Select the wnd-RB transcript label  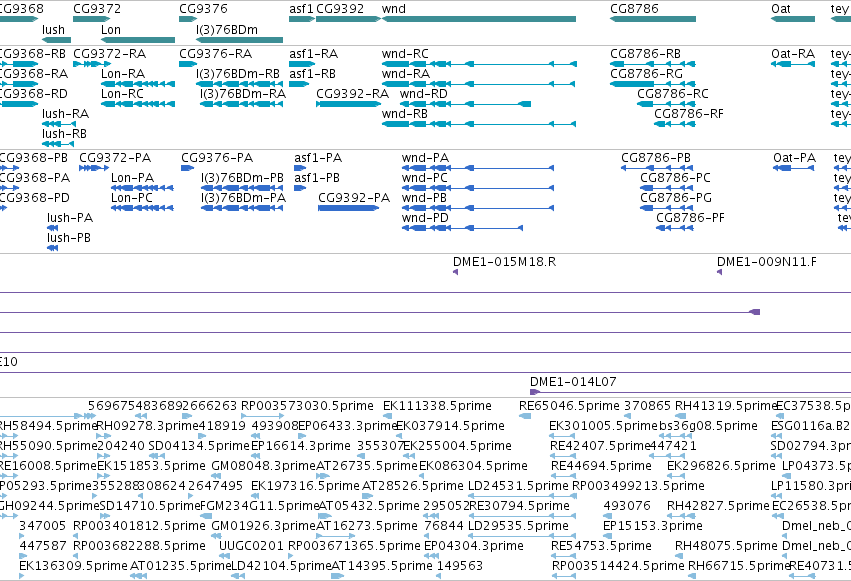tap(405, 114)
